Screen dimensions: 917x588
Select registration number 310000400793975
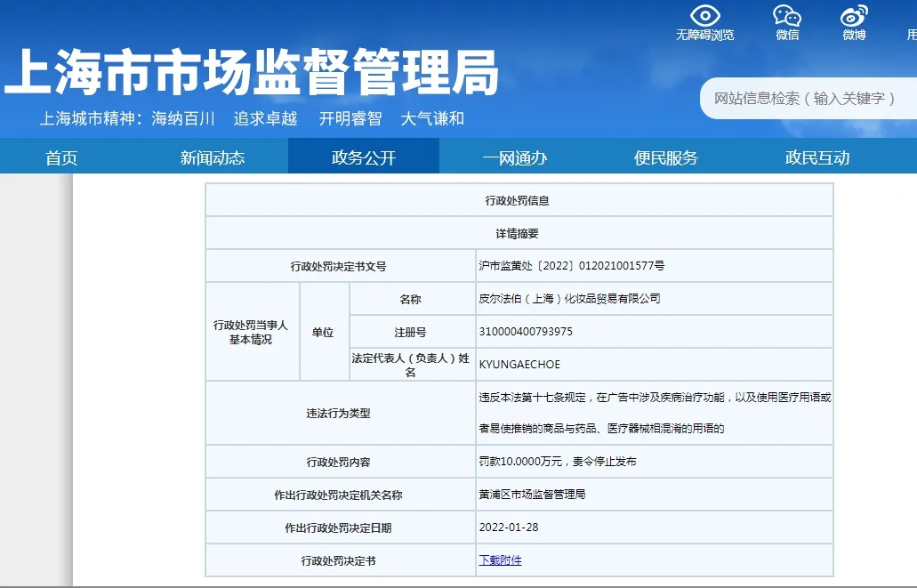526,332
